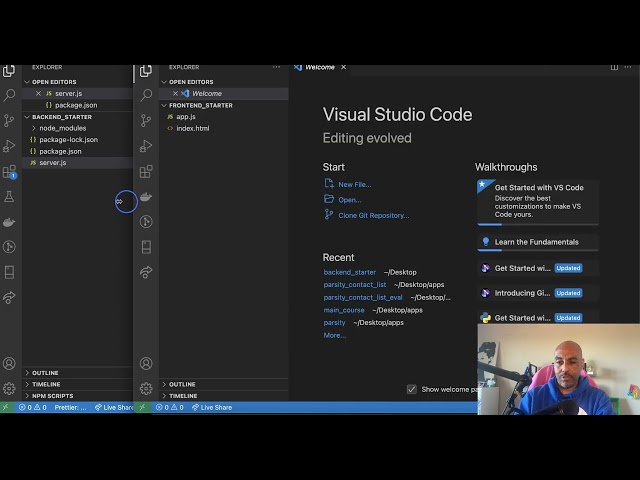Expand Timeline section in the frontend_starter window

(x=224, y=396)
